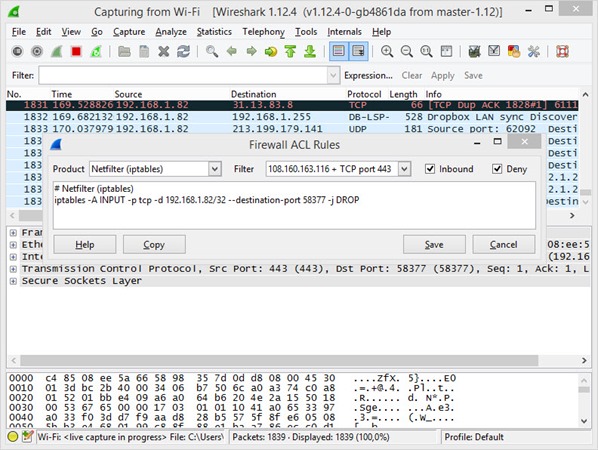
Task: Open display filter history dropdown arrow
Action: coord(333,76)
